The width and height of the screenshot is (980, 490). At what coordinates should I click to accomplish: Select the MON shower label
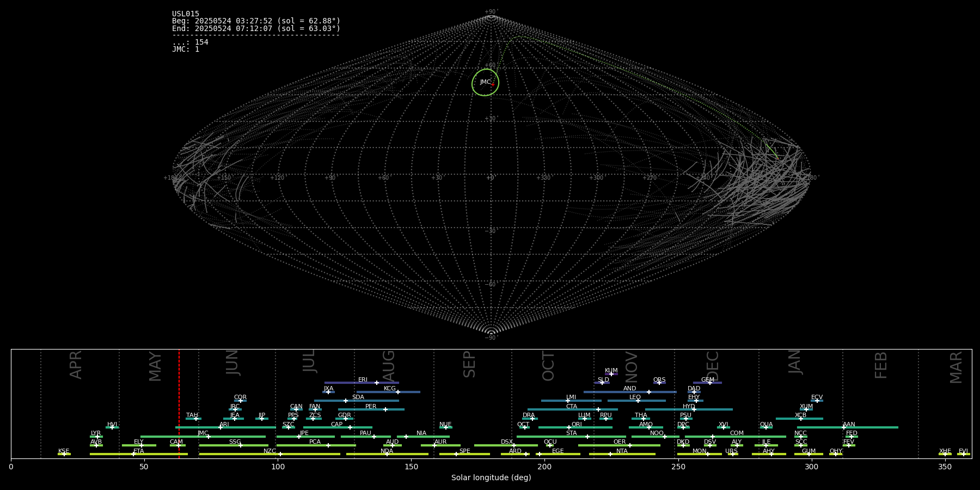click(700, 451)
